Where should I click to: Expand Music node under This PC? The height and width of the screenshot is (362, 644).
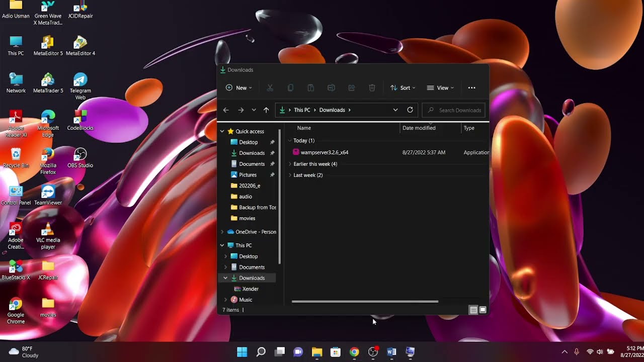pyautogui.click(x=225, y=300)
